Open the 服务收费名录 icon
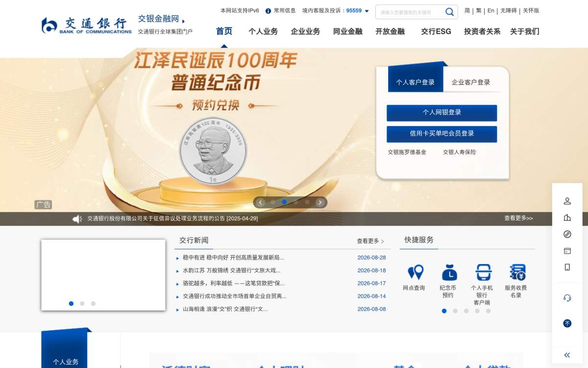Viewport: 588px width, 368px height. coord(517,272)
